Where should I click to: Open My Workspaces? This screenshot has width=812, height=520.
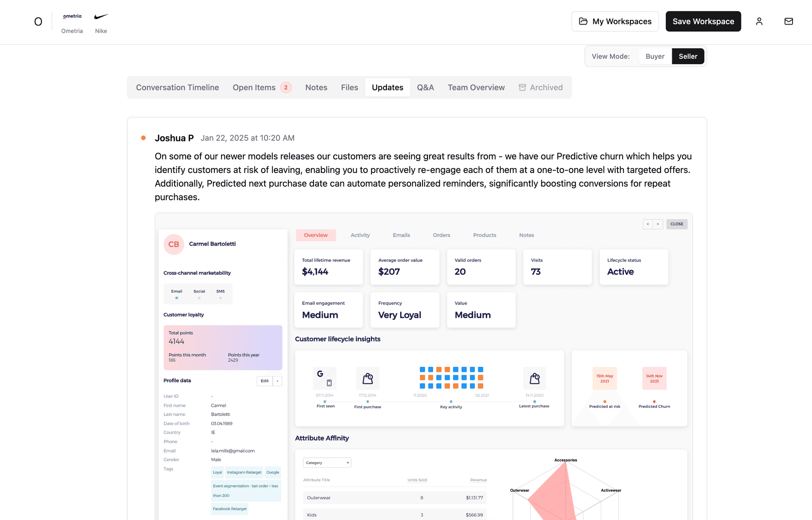pos(615,22)
